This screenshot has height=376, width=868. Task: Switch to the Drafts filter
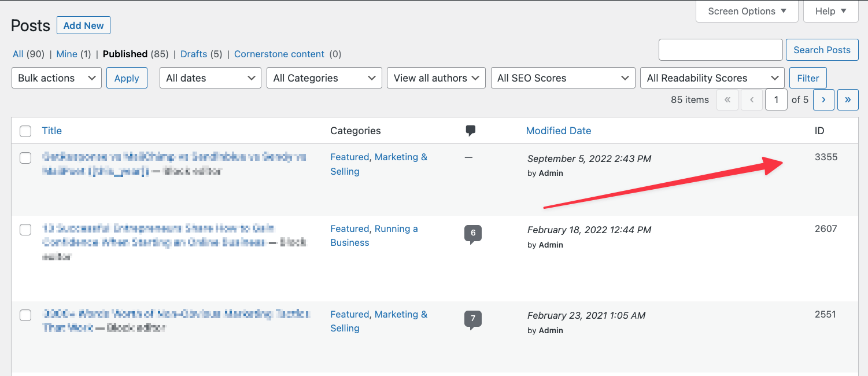[x=194, y=54]
